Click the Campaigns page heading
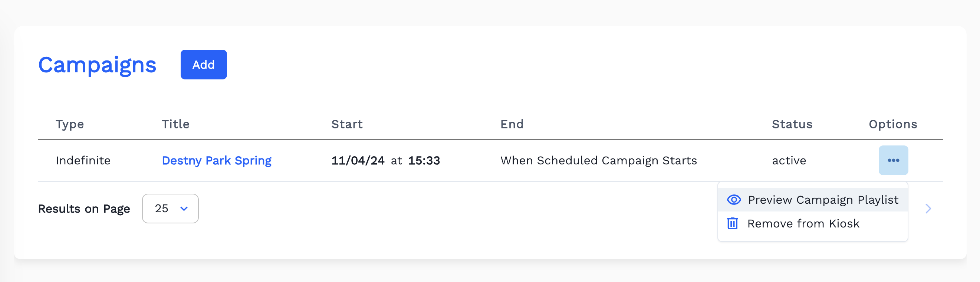This screenshot has width=980, height=282. click(x=97, y=65)
